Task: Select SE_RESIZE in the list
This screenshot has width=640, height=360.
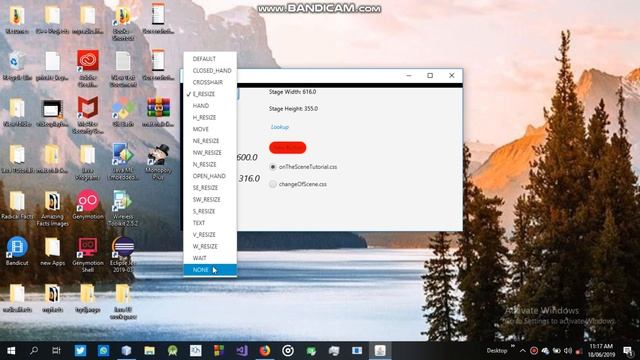Action: click(x=210, y=188)
